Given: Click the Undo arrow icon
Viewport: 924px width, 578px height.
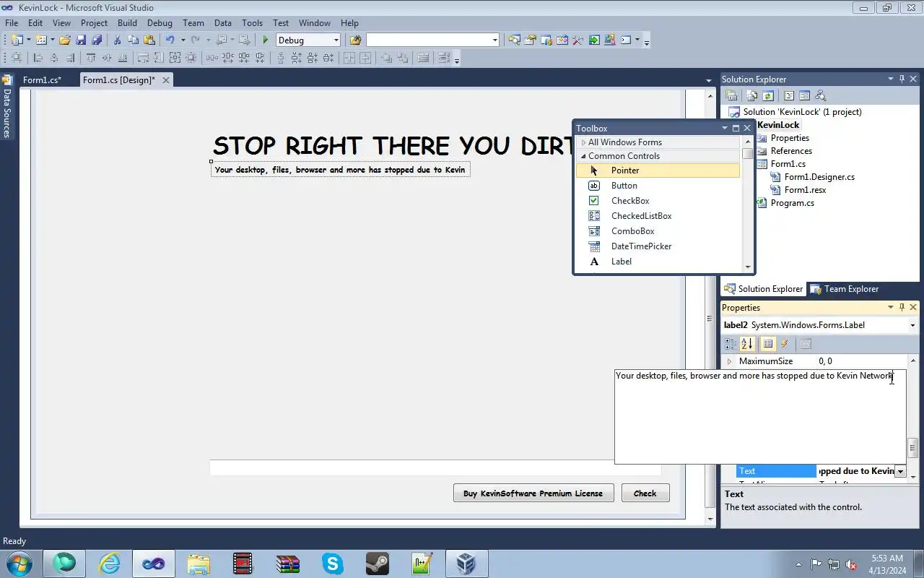Looking at the screenshot, I should pos(170,40).
